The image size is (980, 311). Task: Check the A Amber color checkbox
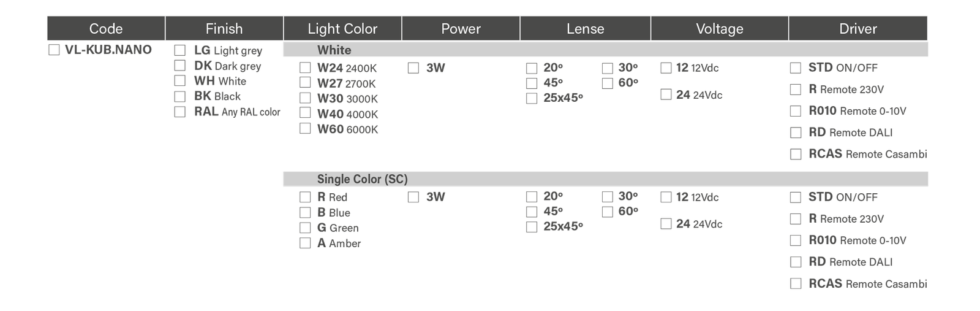305,243
